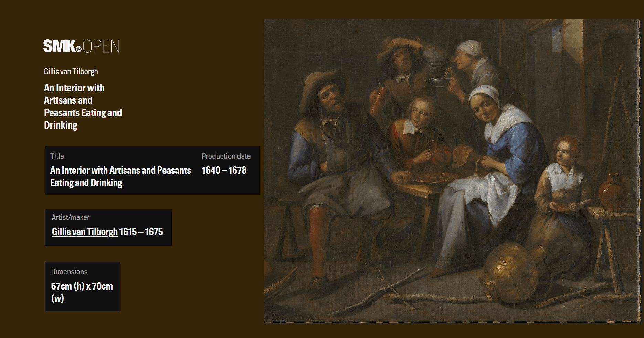Click the brown earthenware jug on bench
The image size is (644, 338).
[613, 192]
